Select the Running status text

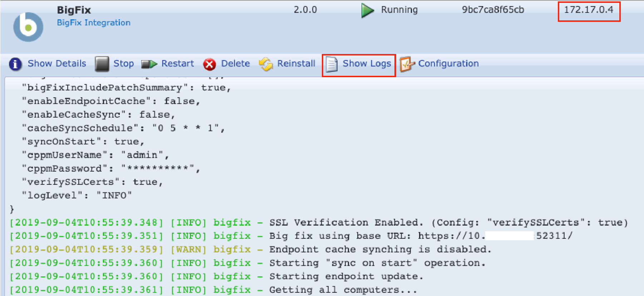point(399,10)
